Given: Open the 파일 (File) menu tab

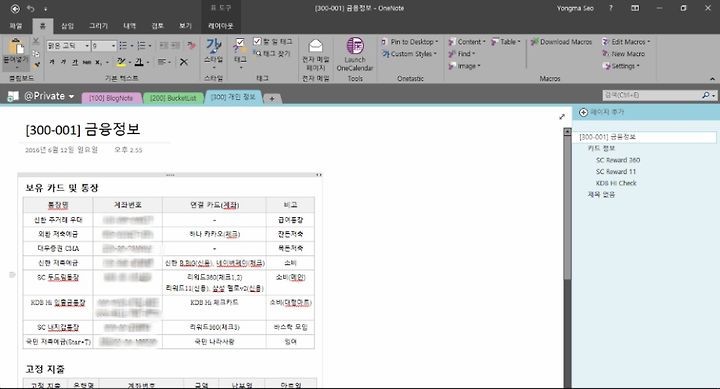Looking at the screenshot, I should coord(16,26).
